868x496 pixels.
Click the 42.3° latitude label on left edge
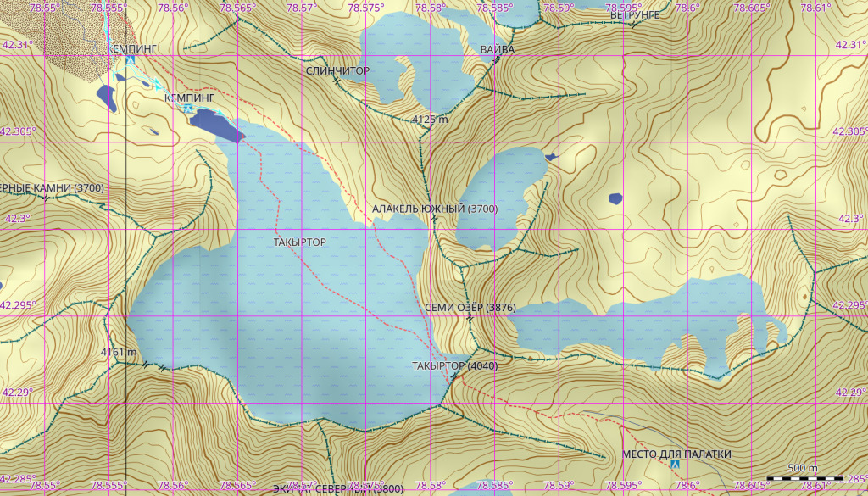[x=15, y=218]
